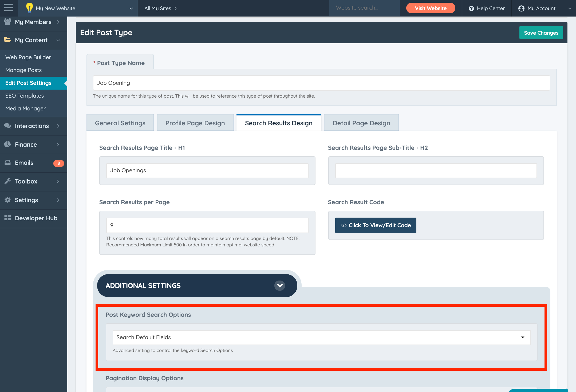Click the Settings gear icon in sidebar
This screenshot has width=576, height=392.
click(7, 200)
